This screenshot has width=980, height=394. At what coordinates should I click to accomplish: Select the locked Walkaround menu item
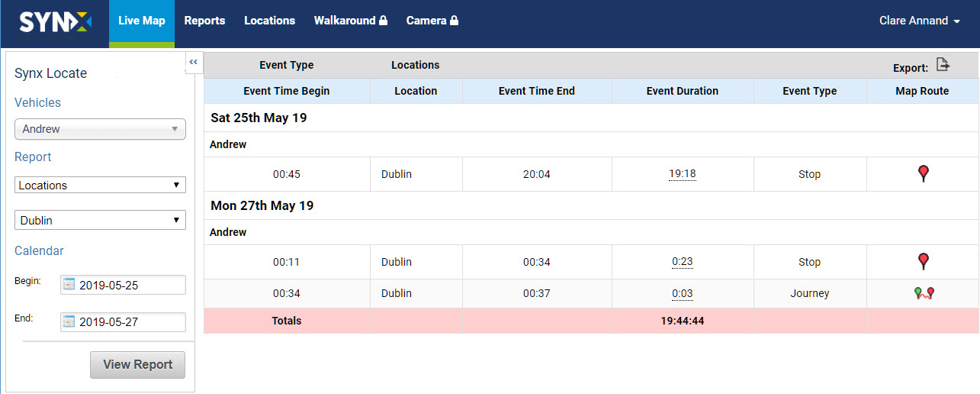350,21
